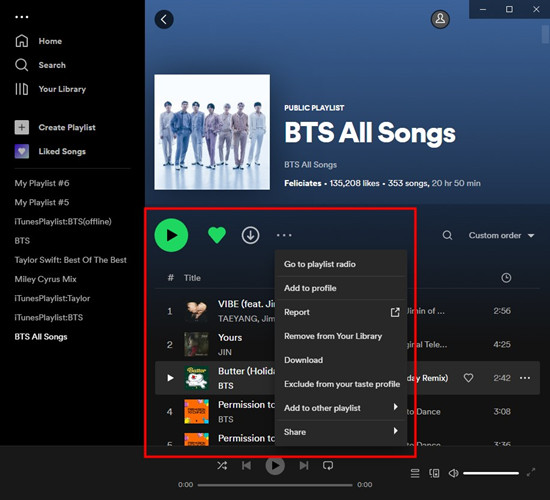This screenshot has height=500, width=550.
Task: Click the main view vertical scrollbar
Action: 545,35
